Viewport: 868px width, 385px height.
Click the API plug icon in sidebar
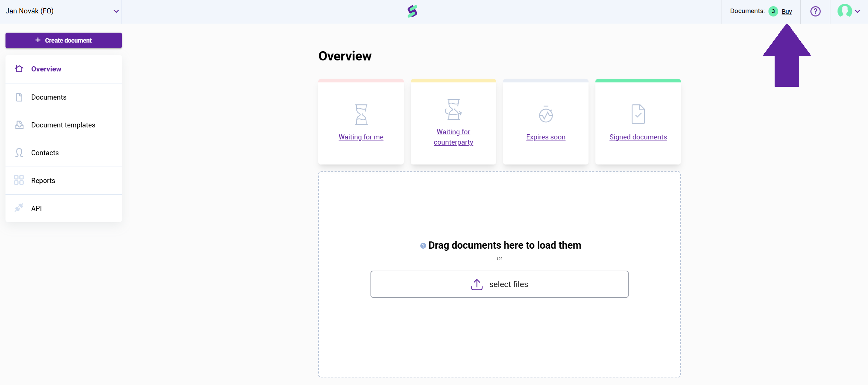(x=19, y=208)
